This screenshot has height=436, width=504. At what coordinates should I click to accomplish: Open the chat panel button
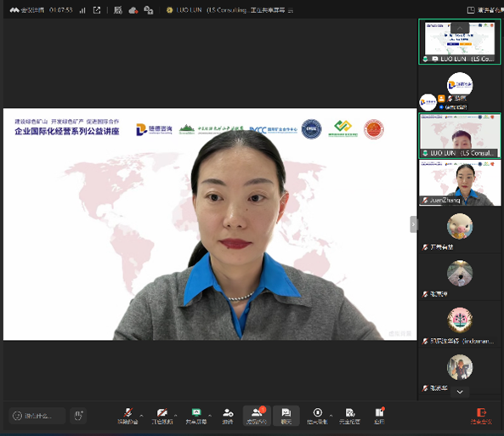(286, 416)
